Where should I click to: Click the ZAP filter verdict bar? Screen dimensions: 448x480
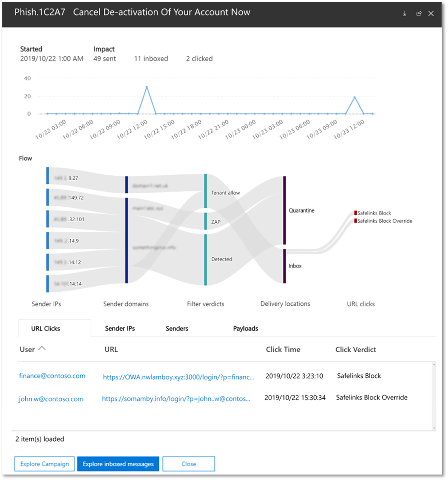(x=205, y=221)
